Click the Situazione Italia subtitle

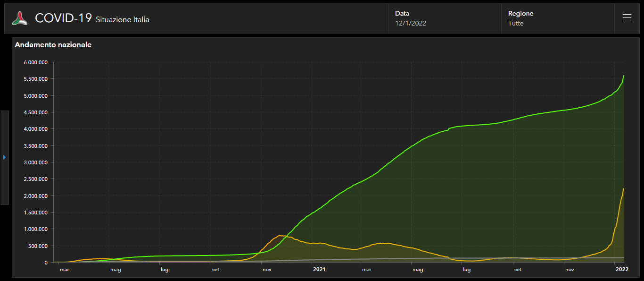tap(123, 20)
